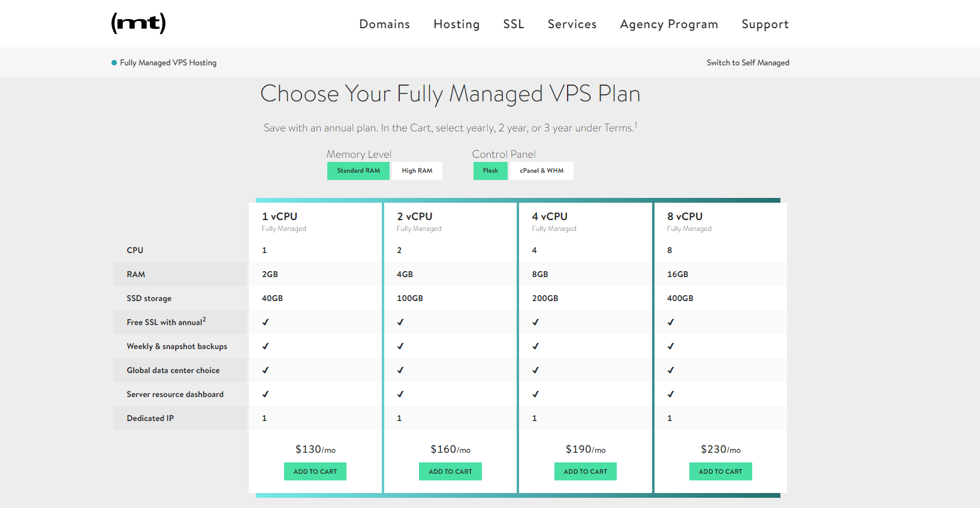Open the Agency Program menu
Viewport: 980px width, 508px height.
click(668, 24)
